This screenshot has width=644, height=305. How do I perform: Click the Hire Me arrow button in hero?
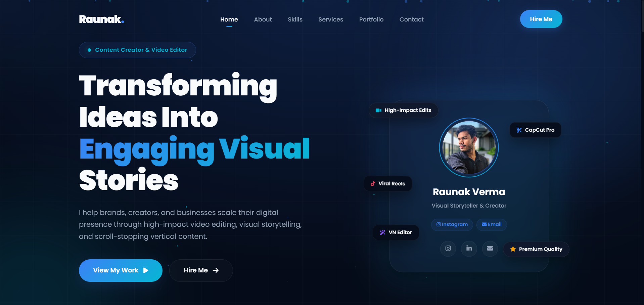pos(201,270)
